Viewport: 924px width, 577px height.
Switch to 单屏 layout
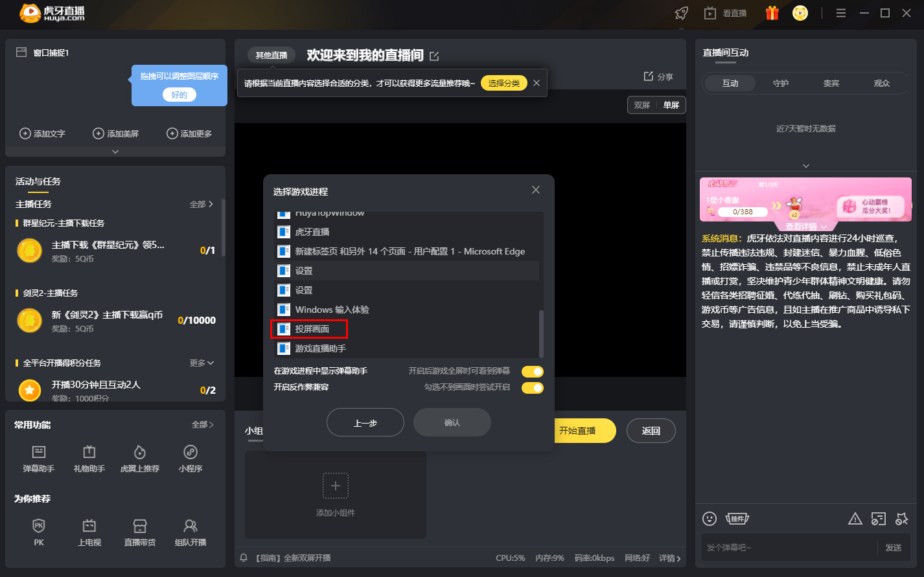pyautogui.click(x=671, y=105)
